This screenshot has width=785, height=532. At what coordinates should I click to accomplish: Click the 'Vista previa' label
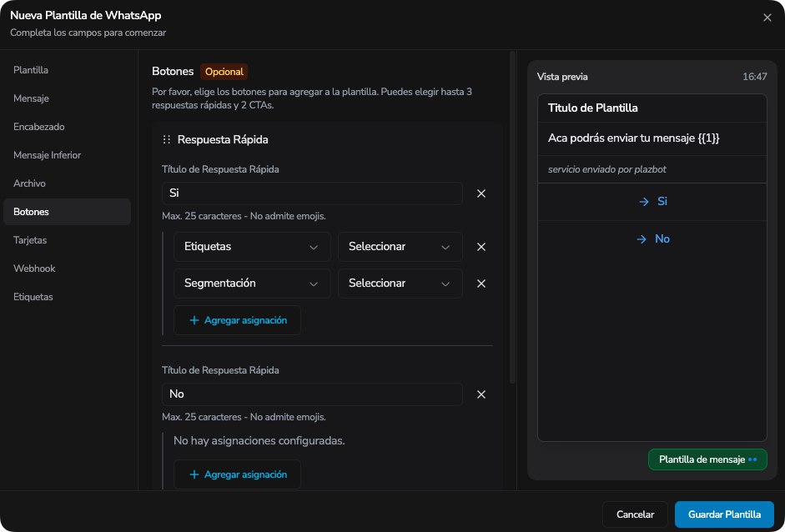tap(562, 77)
